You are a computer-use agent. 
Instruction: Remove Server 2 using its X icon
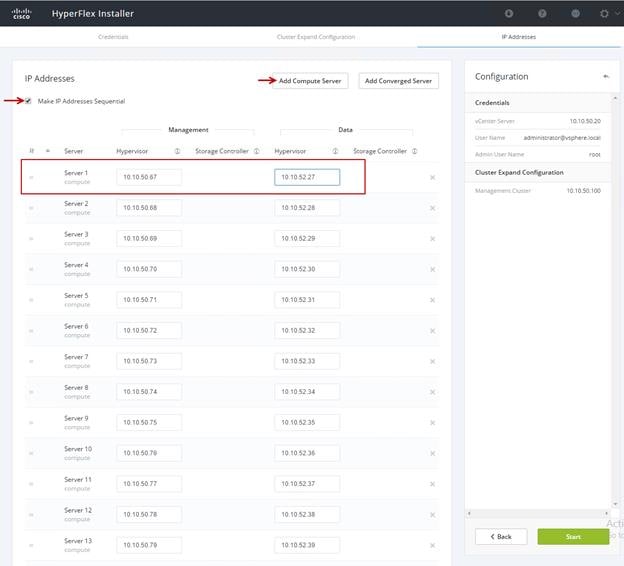pyautogui.click(x=433, y=208)
